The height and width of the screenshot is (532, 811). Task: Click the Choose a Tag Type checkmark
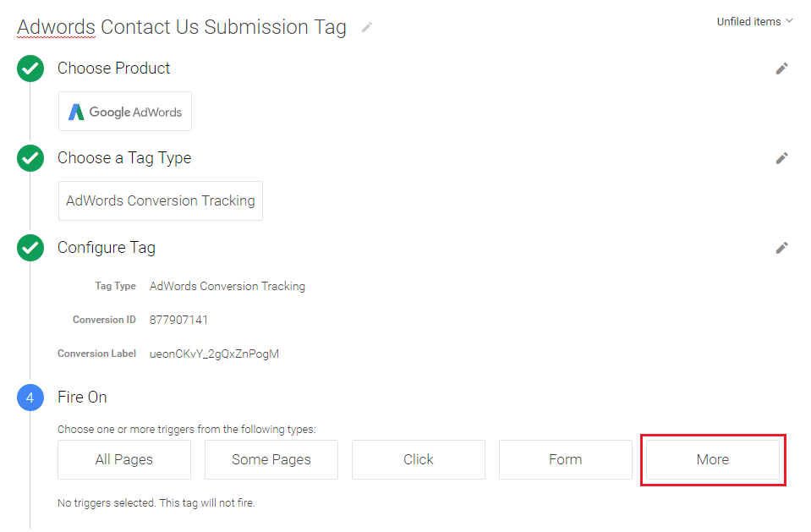[30, 159]
